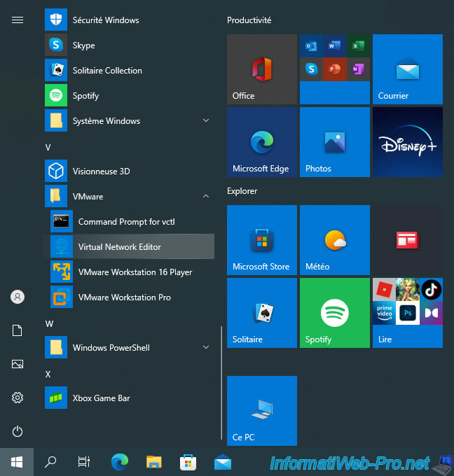Open Virtual Network Editor from VMware folder
The width and height of the screenshot is (454, 476).
pyautogui.click(x=119, y=247)
